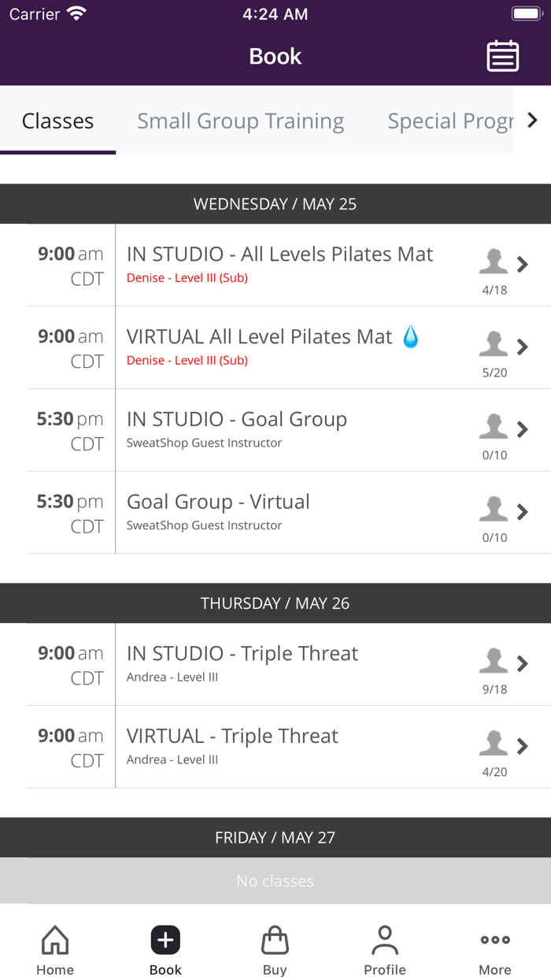Open the More dots menu

click(x=495, y=940)
